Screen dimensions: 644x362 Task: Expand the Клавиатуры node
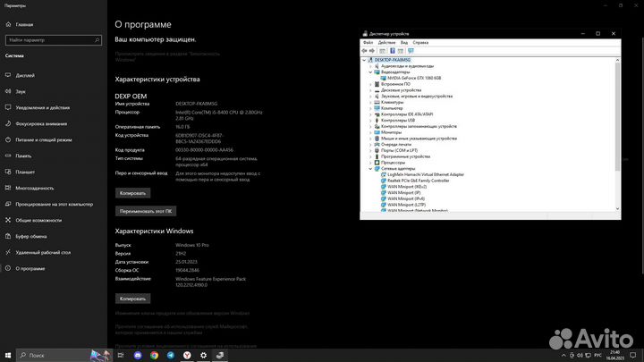click(x=370, y=102)
